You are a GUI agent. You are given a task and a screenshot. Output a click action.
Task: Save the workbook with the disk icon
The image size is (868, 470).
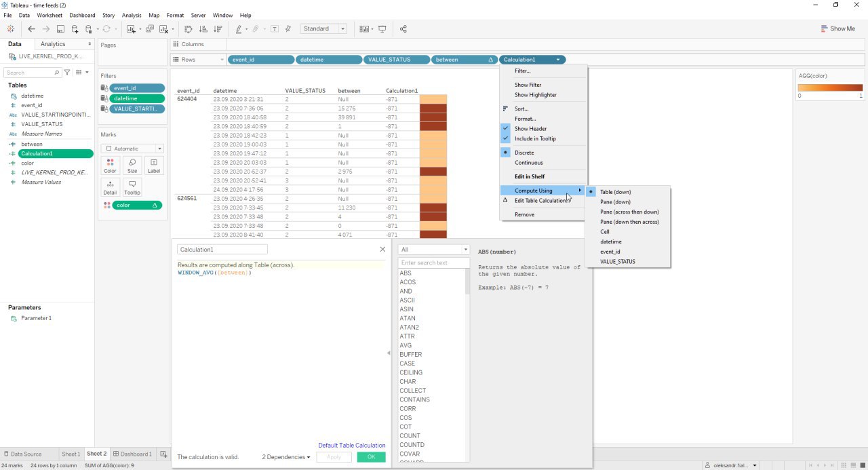[x=60, y=29]
